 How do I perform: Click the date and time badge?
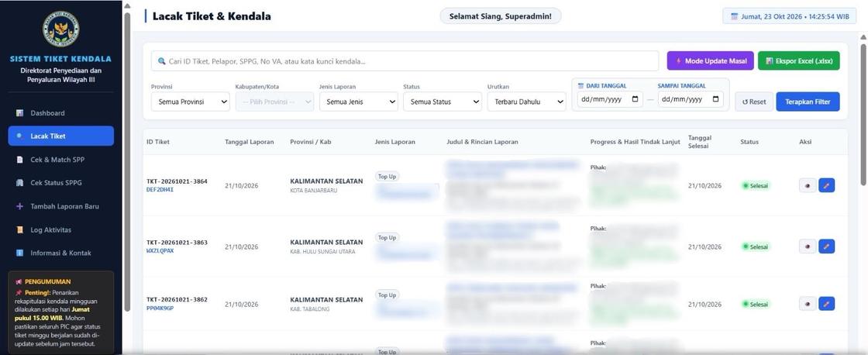pos(790,16)
